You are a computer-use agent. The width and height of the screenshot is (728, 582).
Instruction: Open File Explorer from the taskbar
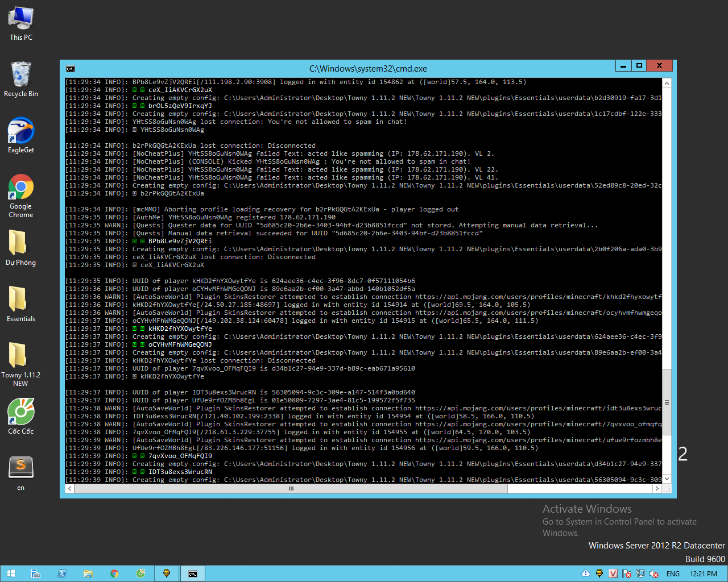click(88, 573)
